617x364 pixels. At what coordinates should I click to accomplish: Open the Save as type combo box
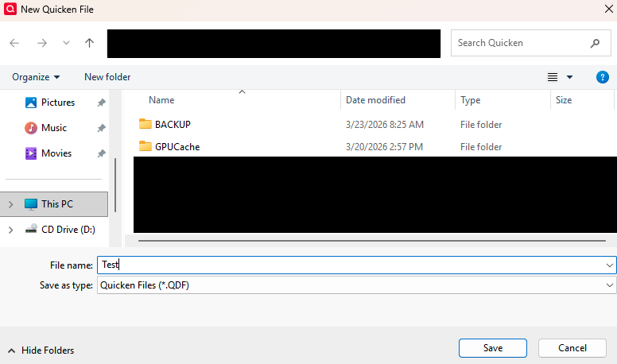coord(356,285)
